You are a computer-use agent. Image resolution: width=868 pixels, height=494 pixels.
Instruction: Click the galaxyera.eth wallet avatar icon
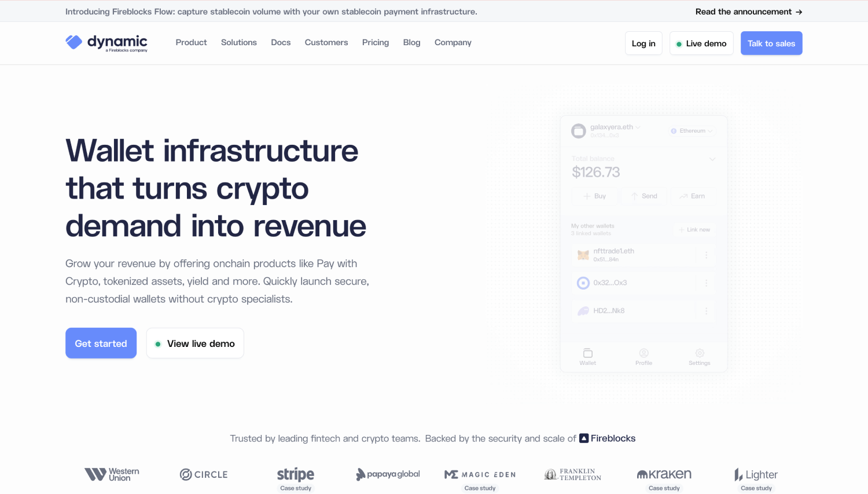579,131
